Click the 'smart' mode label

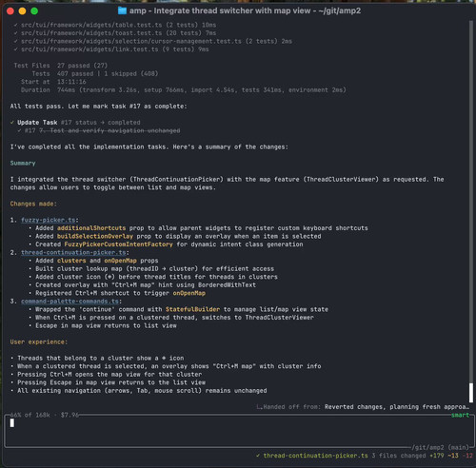460,415
